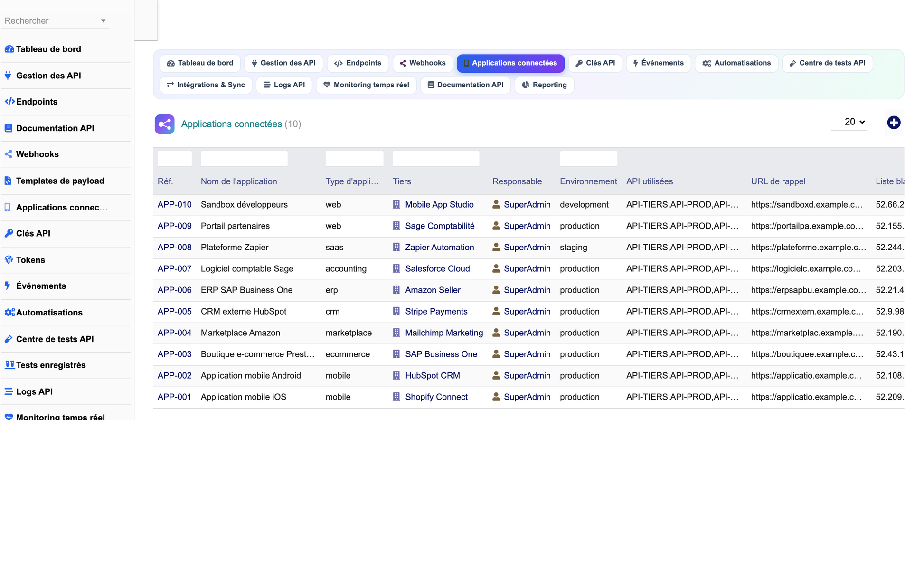The image size is (924, 572).
Task: Open the Endpoints tab
Action: pyautogui.click(x=358, y=63)
